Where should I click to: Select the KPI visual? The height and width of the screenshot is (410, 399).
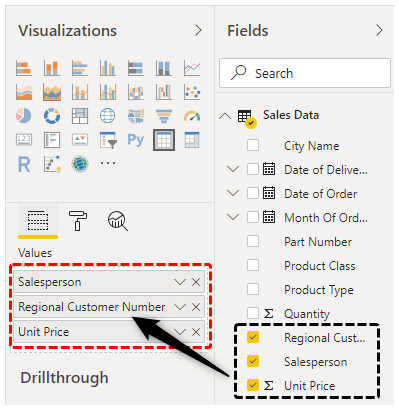tap(80, 140)
